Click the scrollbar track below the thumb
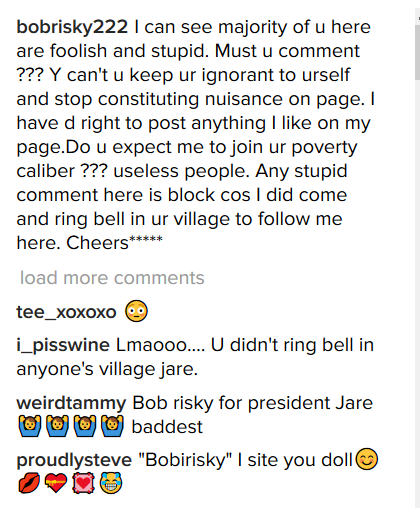420x508 pixels. click(417, 293)
